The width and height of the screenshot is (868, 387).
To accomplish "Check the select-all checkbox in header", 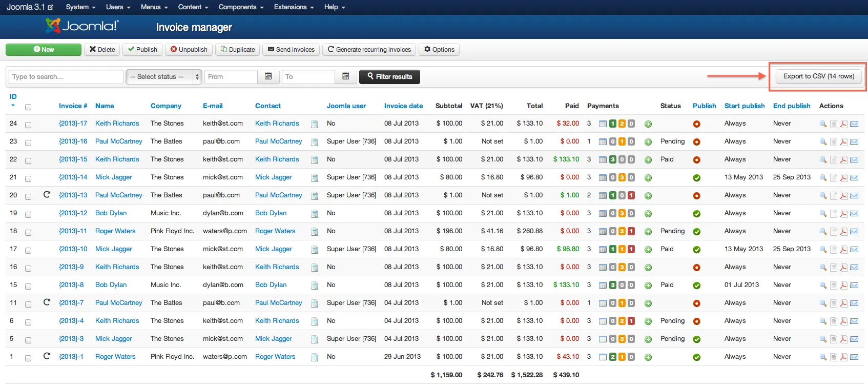I will click(x=28, y=107).
